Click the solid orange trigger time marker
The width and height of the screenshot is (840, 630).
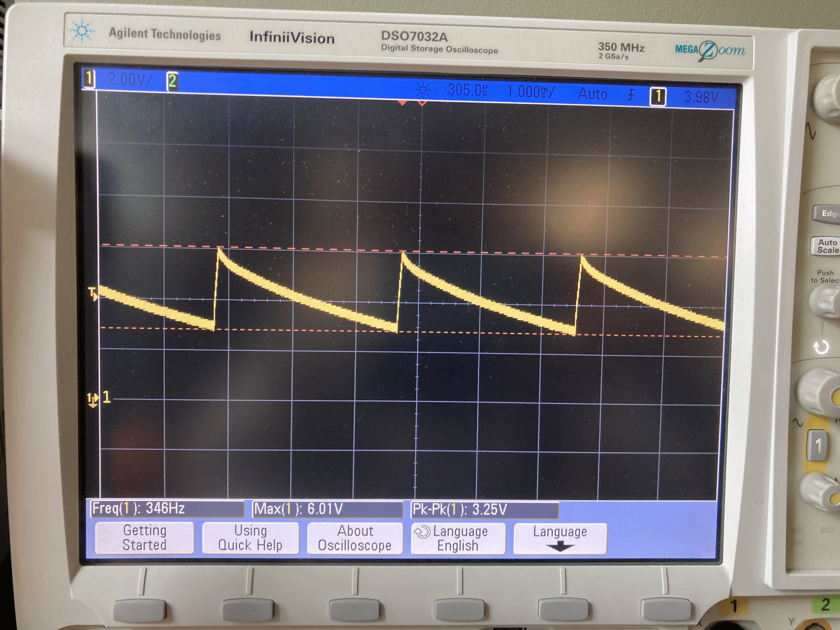[403, 102]
